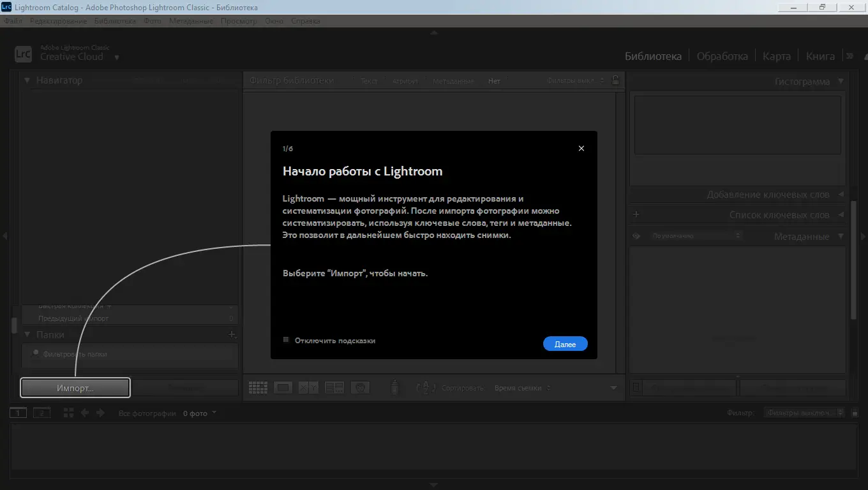868x490 pixels.
Task: Switch to the Книга module
Action: [820, 56]
